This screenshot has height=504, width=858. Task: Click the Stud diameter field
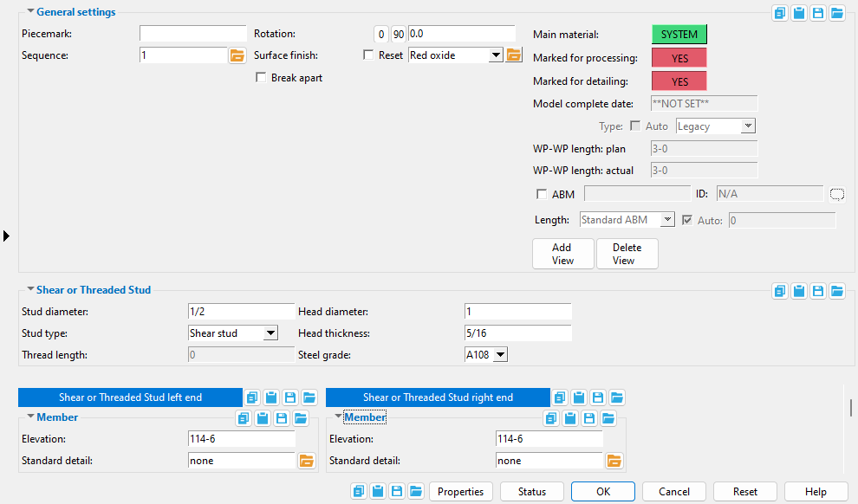click(x=241, y=312)
